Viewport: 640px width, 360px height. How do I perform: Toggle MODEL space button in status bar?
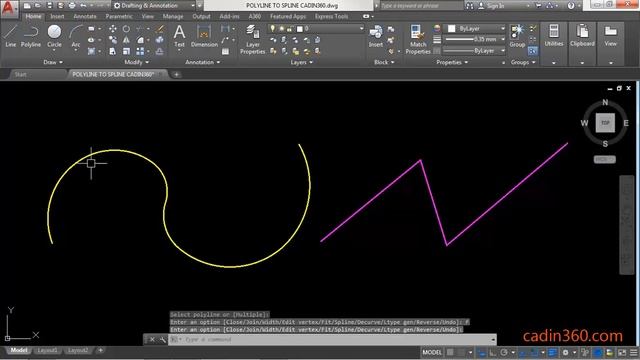pyautogui.click(x=432, y=352)
